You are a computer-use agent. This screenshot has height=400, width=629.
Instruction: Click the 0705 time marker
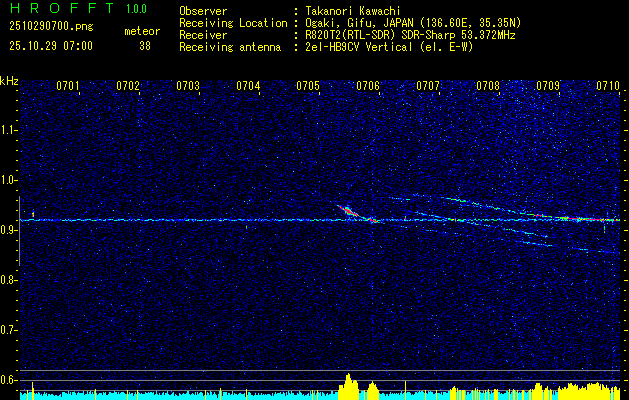point(308,86)
